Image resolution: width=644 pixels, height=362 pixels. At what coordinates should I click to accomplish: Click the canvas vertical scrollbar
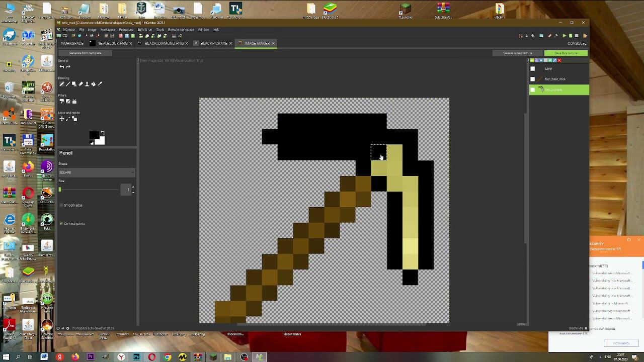click(526, 178)
